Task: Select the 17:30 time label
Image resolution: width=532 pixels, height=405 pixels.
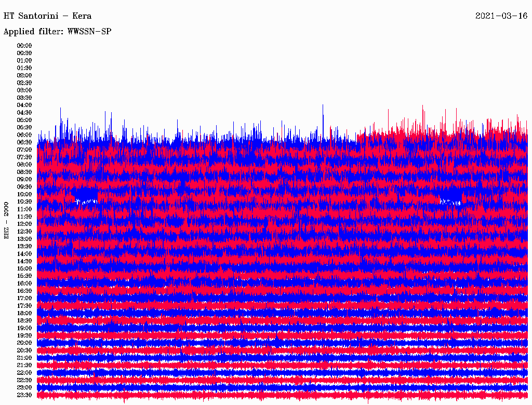Action: pos(24,306)
